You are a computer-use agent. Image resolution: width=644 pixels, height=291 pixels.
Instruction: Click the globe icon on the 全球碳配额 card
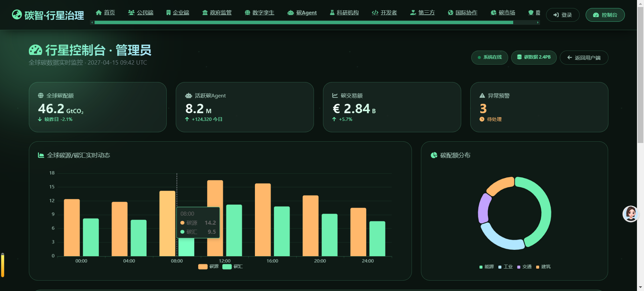click(41, 95)
